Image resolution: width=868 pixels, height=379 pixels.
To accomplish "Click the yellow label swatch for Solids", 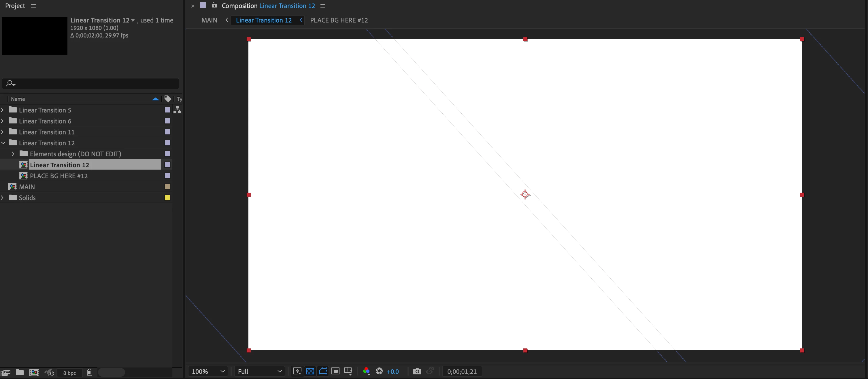I will (167, 198).
